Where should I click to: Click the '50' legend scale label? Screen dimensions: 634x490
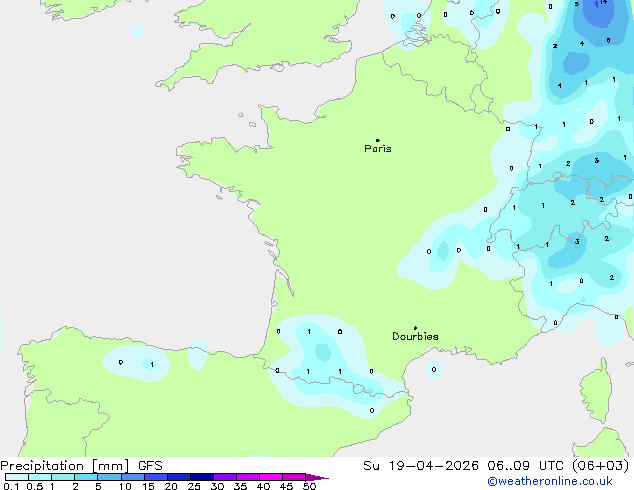coord(309,486)
